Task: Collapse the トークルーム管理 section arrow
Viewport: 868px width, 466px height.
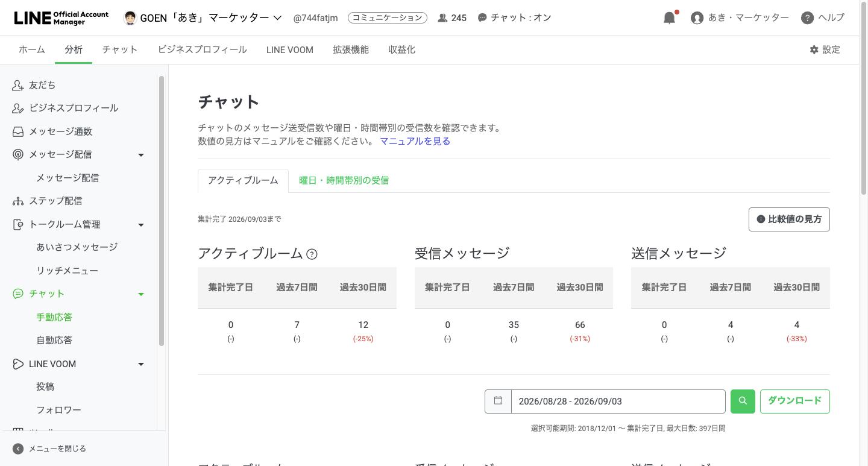Action: [x=141, y=225]
